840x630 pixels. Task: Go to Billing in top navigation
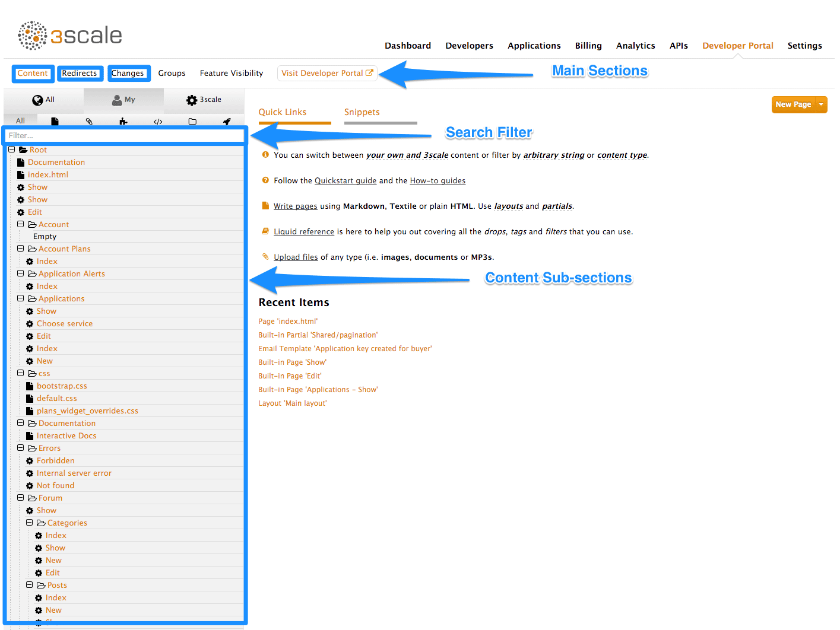588,46
